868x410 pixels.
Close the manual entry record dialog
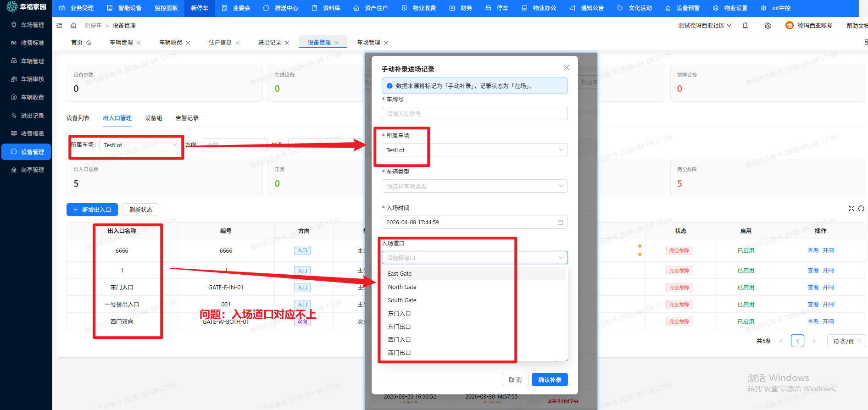(567, 67)
